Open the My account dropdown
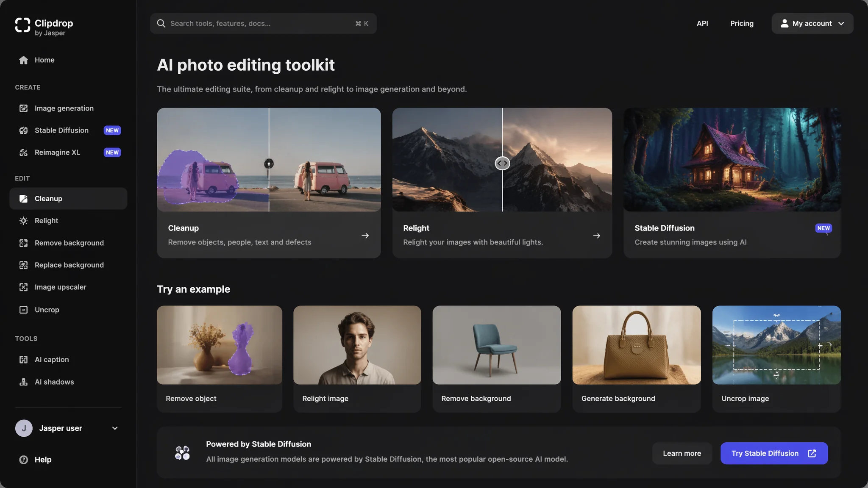Viewport: 868px width, 488px height. (812, 23)
